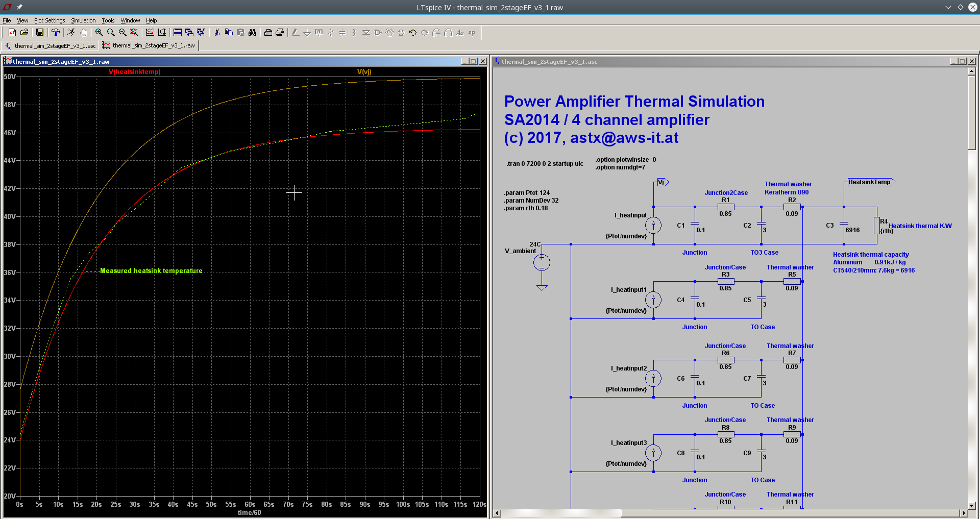Click the V(heatsinktemp) trace label
This screenshot has width=980, height=519.
point(135,72)
